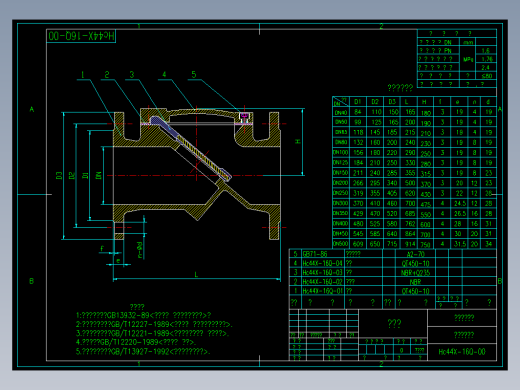The image size is (520, 390).
Task: Click the D3 column header in the dimension table
Action: coord(392,102)
